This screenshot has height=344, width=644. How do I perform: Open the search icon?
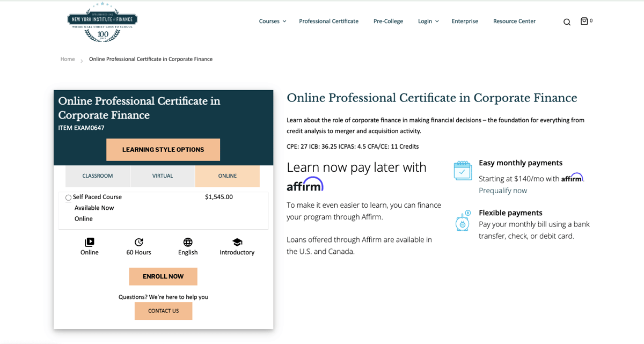tap(567, 21)
